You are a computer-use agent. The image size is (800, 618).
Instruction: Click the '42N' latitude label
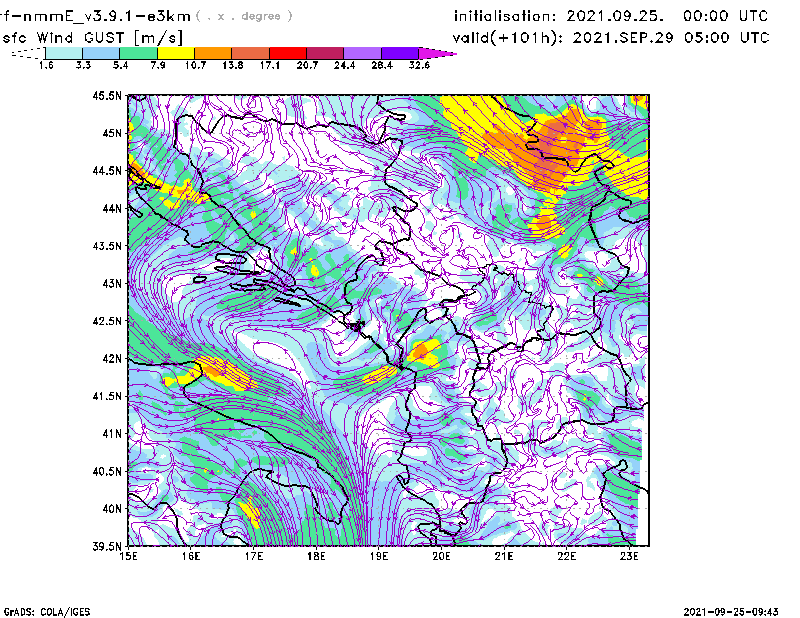point(112,358)
